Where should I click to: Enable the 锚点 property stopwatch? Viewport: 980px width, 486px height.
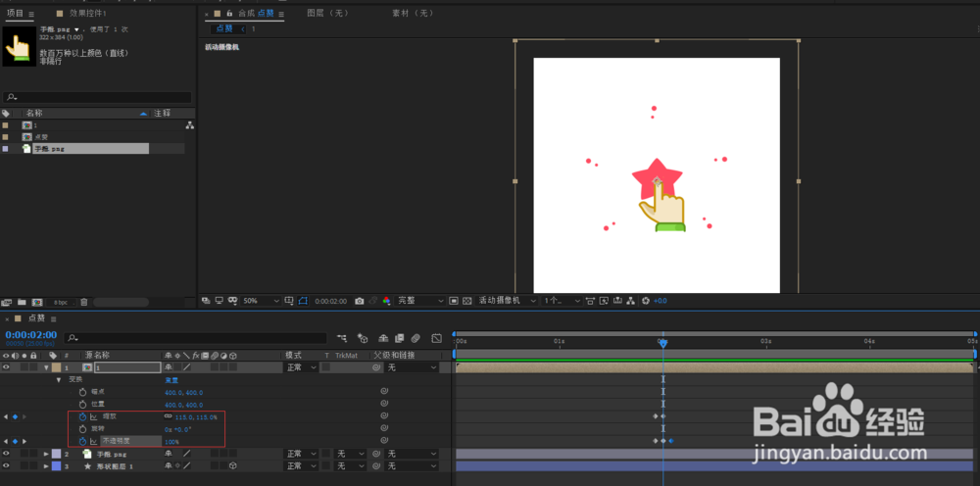point(82,392)
